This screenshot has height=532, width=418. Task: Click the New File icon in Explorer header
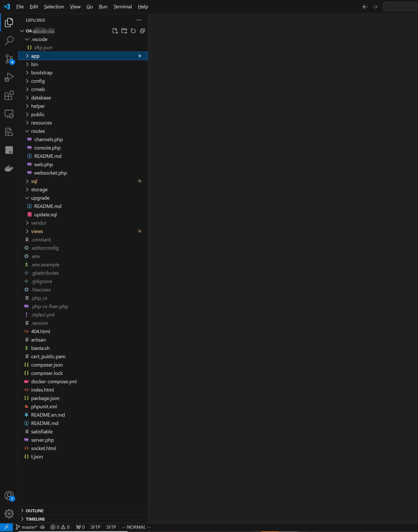[115, 31]
